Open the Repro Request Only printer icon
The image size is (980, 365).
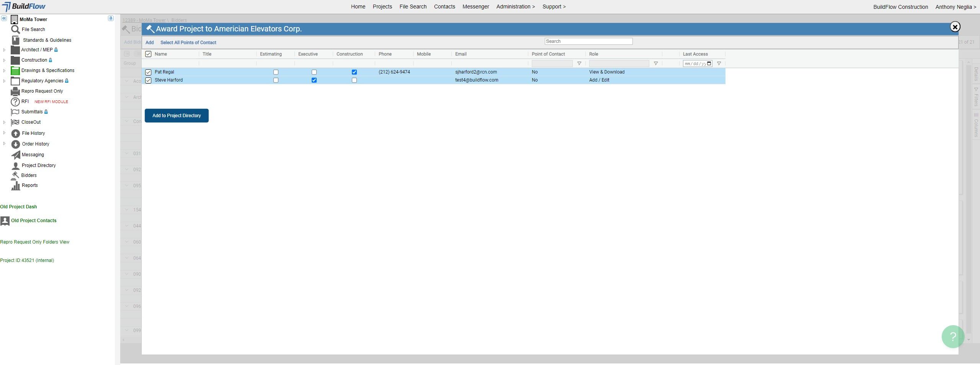pyautogui.click(x=15, y=91)
